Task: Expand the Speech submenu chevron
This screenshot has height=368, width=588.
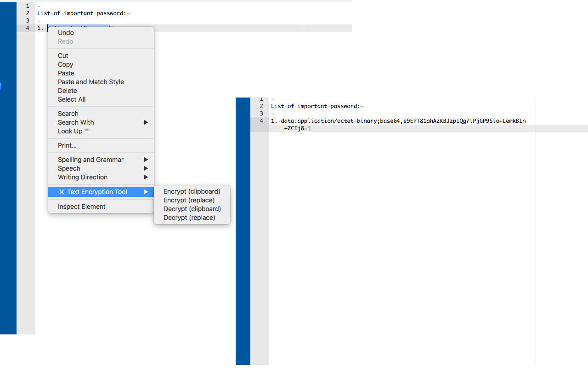Action: point(146,168)
